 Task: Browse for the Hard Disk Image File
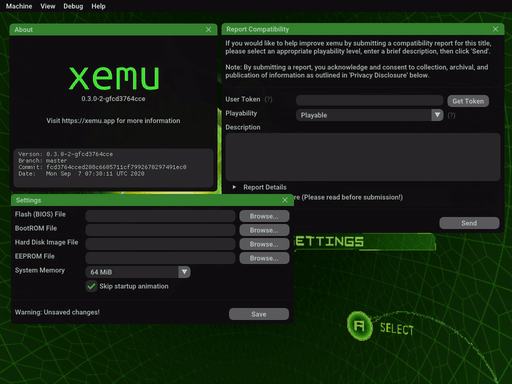click(264, 244)
